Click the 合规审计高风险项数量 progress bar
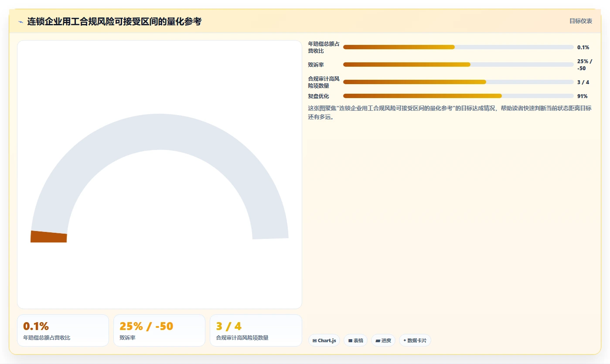Screen dimensions: 610x364 pyautogui.click(x=458, y=82)
